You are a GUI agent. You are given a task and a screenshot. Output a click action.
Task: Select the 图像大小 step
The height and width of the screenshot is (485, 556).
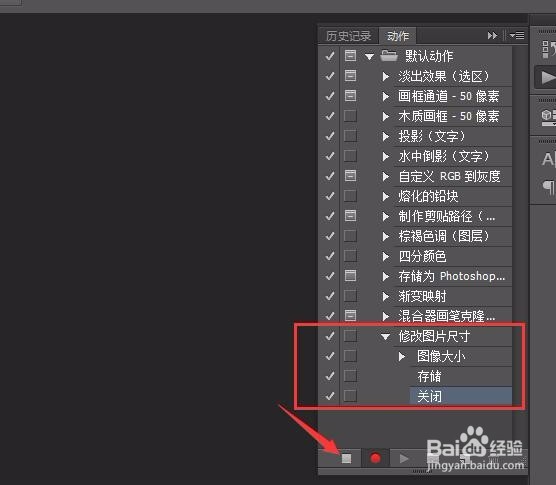441,356
